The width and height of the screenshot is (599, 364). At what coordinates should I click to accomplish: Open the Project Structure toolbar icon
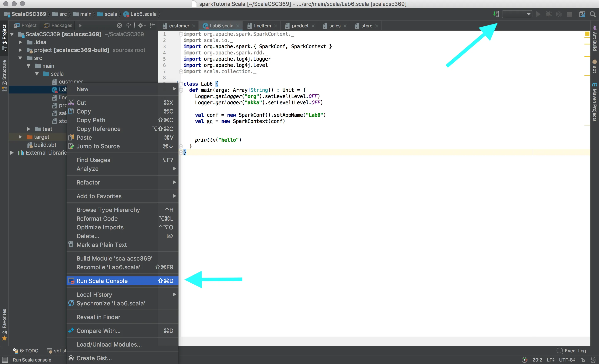(582, 14)
